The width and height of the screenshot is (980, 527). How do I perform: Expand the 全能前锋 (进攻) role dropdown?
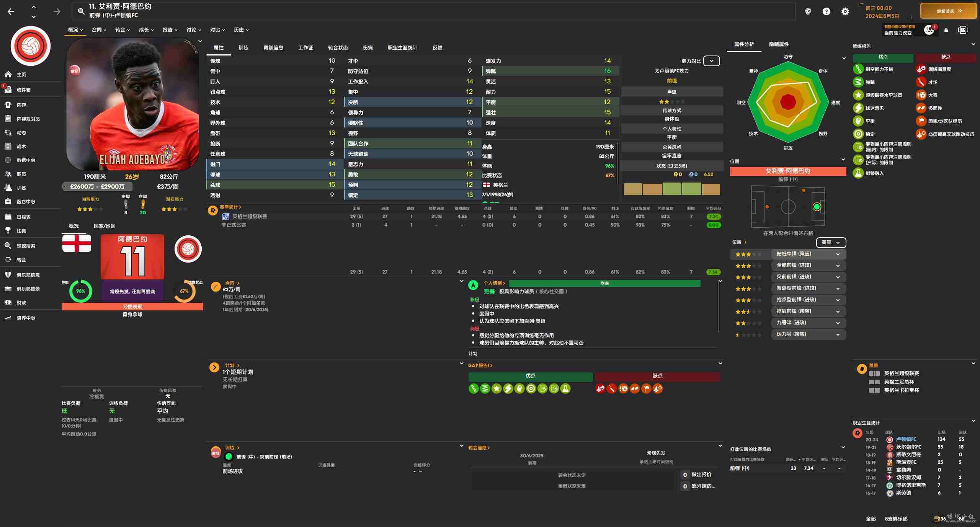point(808,266)
